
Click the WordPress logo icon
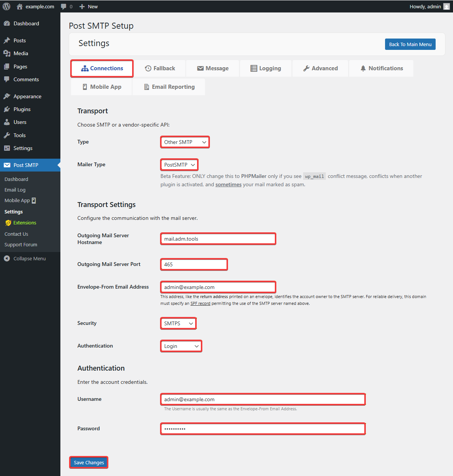point(6,6)
